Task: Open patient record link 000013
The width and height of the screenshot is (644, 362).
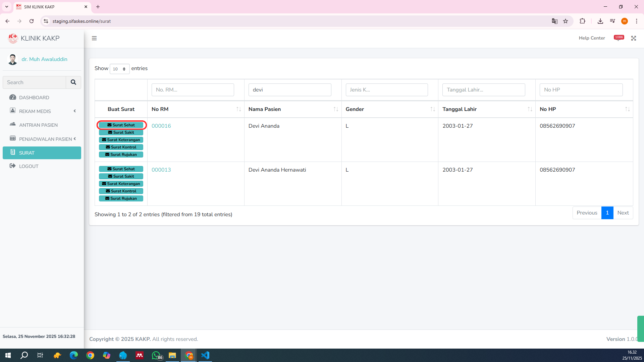Action: (161, 170)
